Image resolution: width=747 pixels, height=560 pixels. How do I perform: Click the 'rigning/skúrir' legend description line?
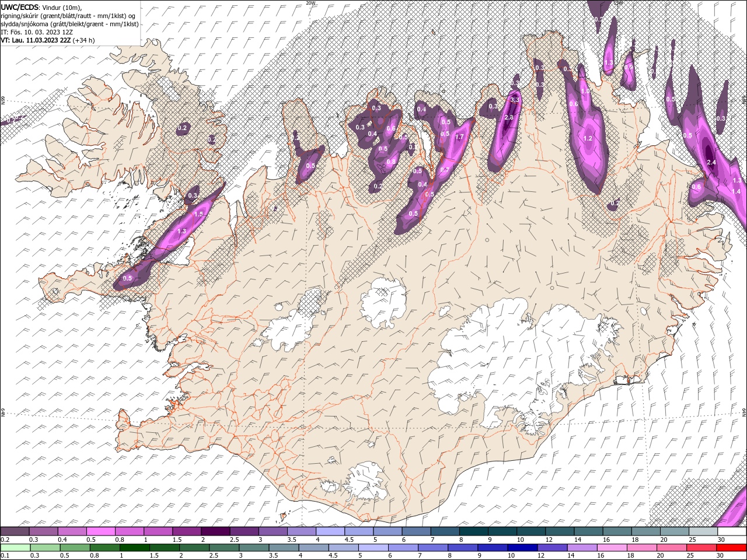pyautogui.click(x=69, y=16)
